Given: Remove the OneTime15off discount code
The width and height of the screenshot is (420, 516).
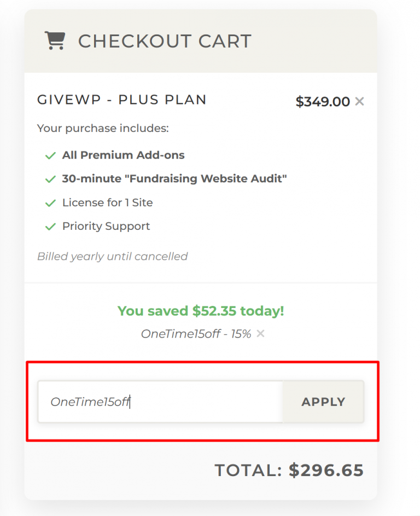Looking at the screenshot, I should pyautogui.click(x=261, y=333).
